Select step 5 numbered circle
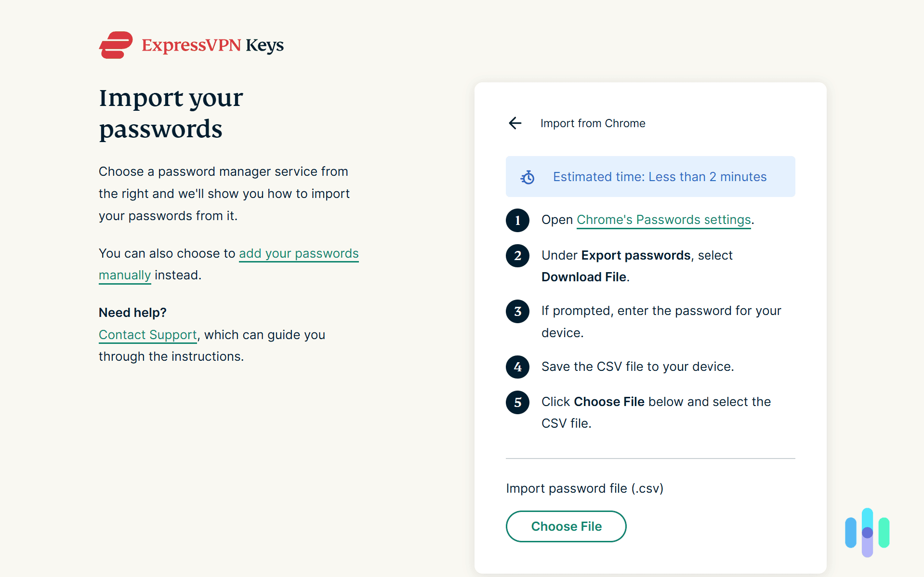This screenshot has width=924, height=577. pos(517,402)
